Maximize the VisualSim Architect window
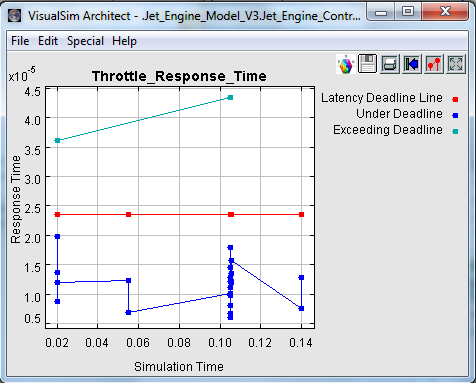The width and height of the screenshot is (476, 383). 407,12
